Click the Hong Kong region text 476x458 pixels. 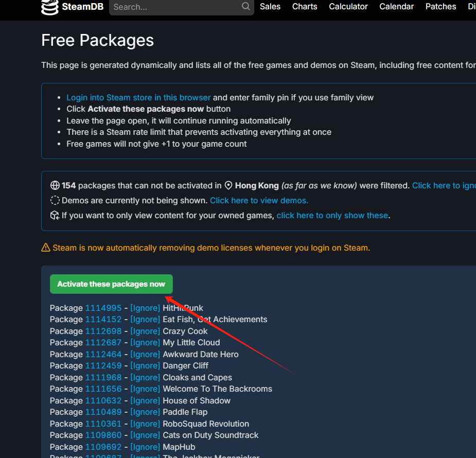[257, 185]
